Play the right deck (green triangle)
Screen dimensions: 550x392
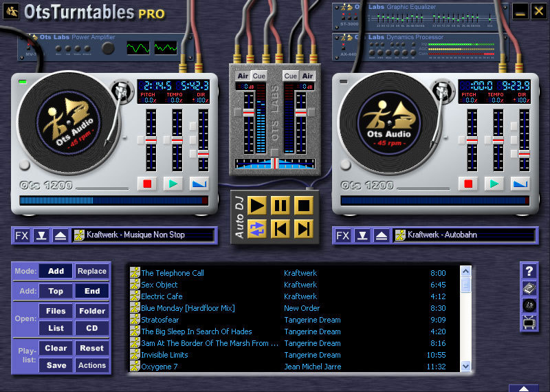[494, 184]
